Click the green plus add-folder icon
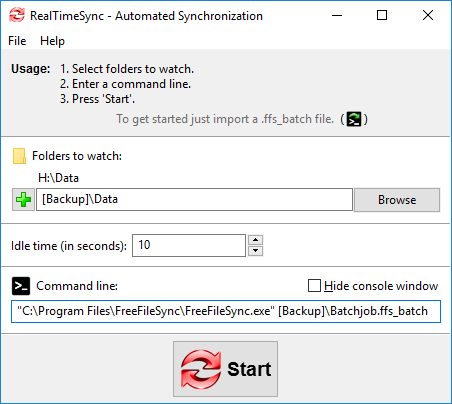This screenshot has width=452, height=404. click(x=23, y=200)
